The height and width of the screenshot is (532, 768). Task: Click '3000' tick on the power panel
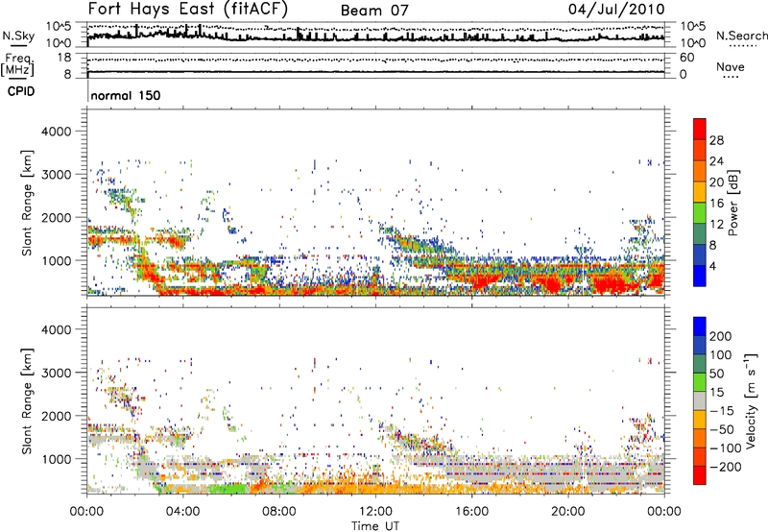[x=56, y=175]
